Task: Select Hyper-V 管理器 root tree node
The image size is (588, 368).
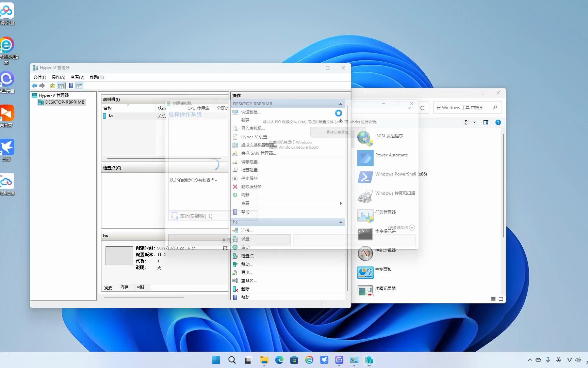Action: [50, 95]
